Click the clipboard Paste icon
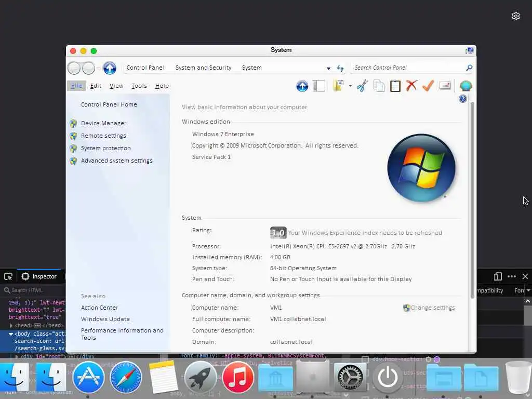 pos(395,86)
